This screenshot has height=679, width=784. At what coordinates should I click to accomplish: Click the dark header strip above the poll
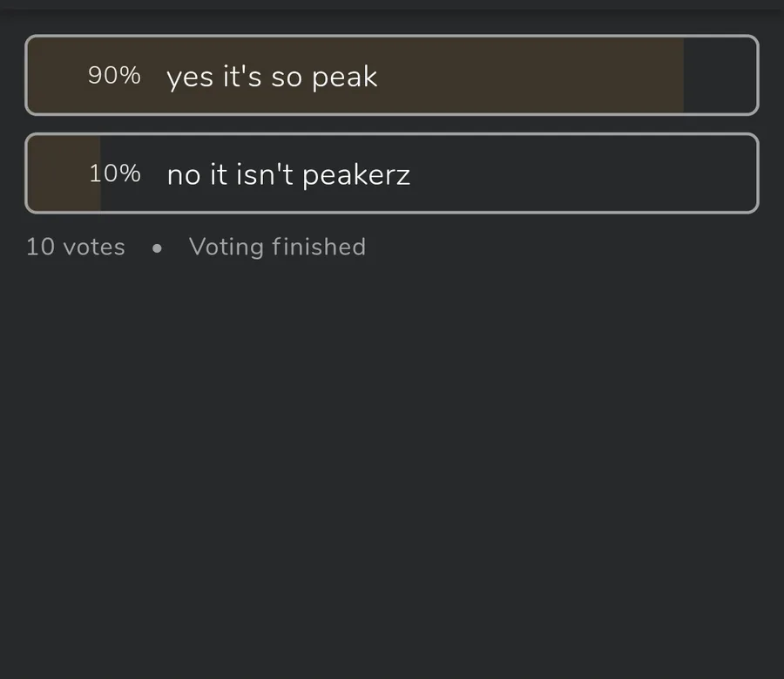392,4
